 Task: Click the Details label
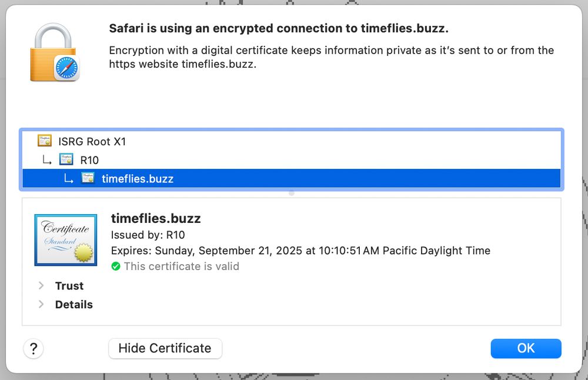tap(74, 305)
